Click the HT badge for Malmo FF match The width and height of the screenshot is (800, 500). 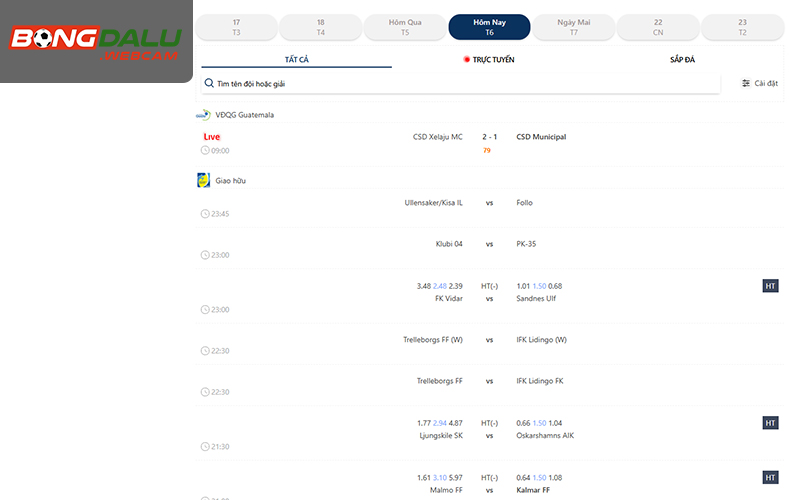tap(770, 478)
